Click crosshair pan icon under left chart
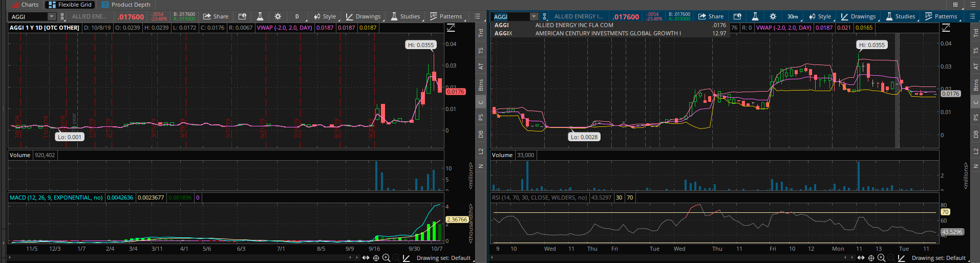Image resolution: width=980 pixels, height=263 pixels. pyautogui.click(x=376, y=258)
